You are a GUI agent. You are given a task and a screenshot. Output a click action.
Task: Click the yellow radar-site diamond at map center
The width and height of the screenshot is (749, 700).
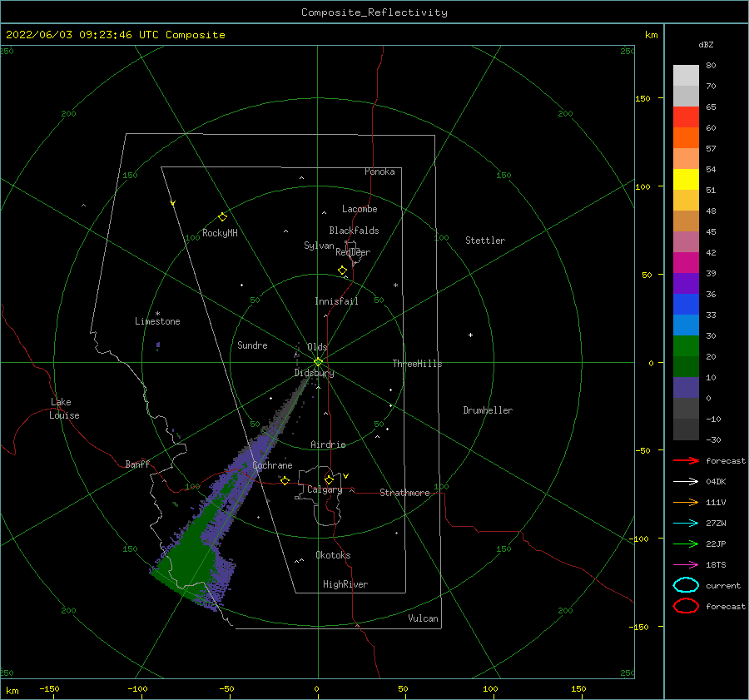click(x=318, y=362)
